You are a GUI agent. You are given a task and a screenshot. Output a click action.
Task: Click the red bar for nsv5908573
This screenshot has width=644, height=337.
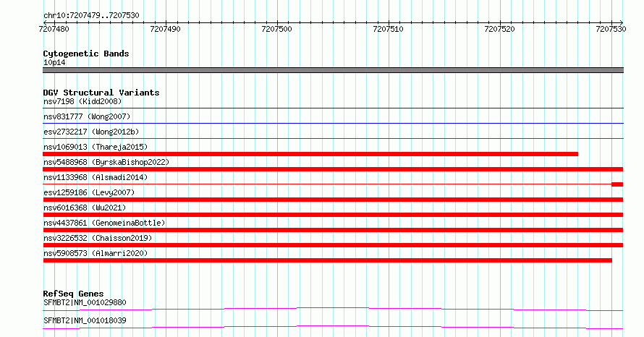[x=327, y=260]
